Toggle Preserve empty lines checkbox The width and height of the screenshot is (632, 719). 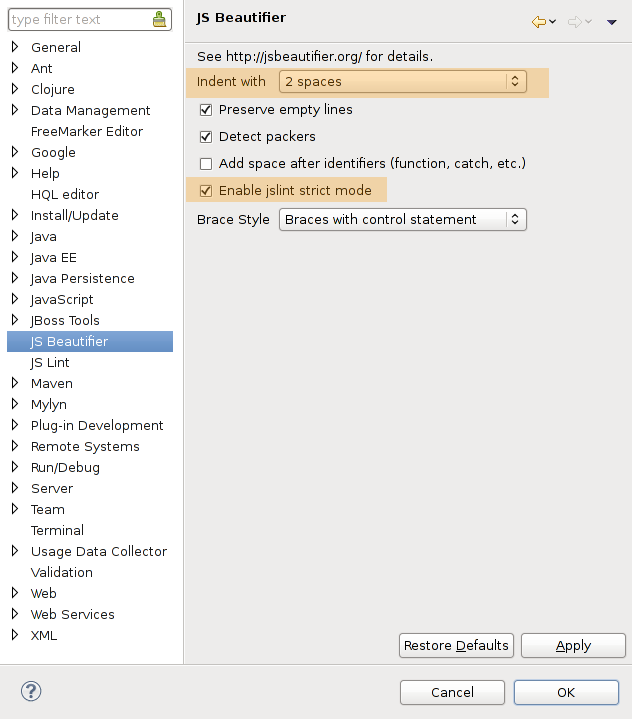point(206,109)
